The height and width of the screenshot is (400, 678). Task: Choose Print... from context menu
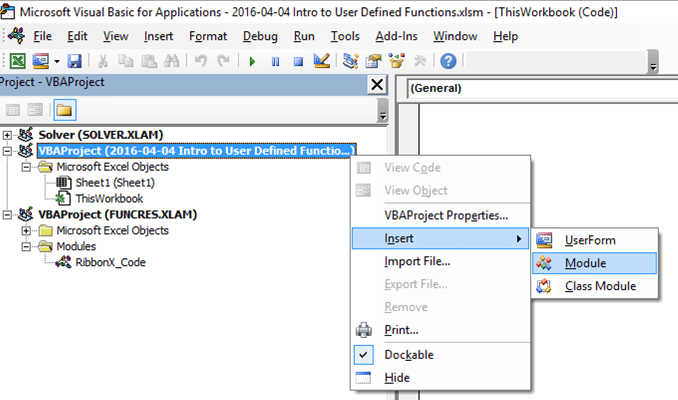point(441,330)
